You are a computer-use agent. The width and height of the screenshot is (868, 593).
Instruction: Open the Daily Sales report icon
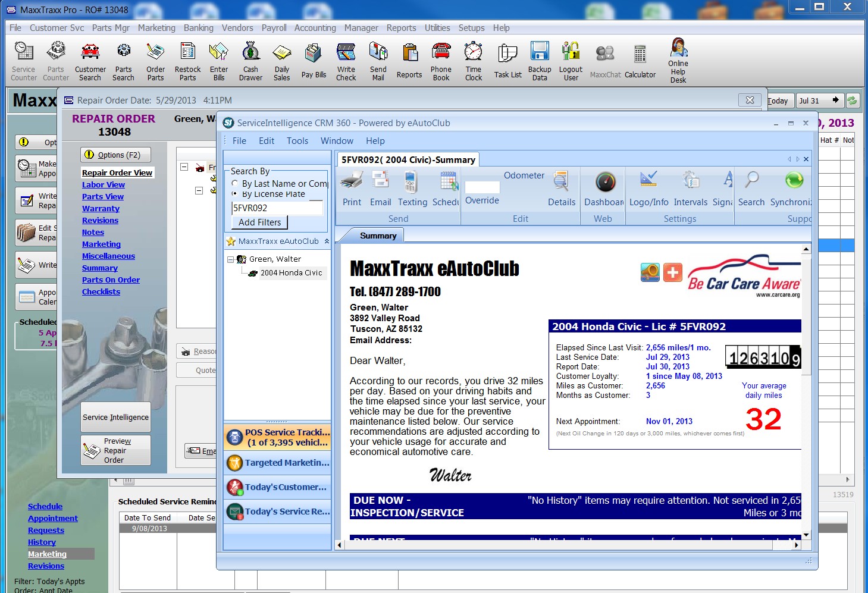coord(282,61)
